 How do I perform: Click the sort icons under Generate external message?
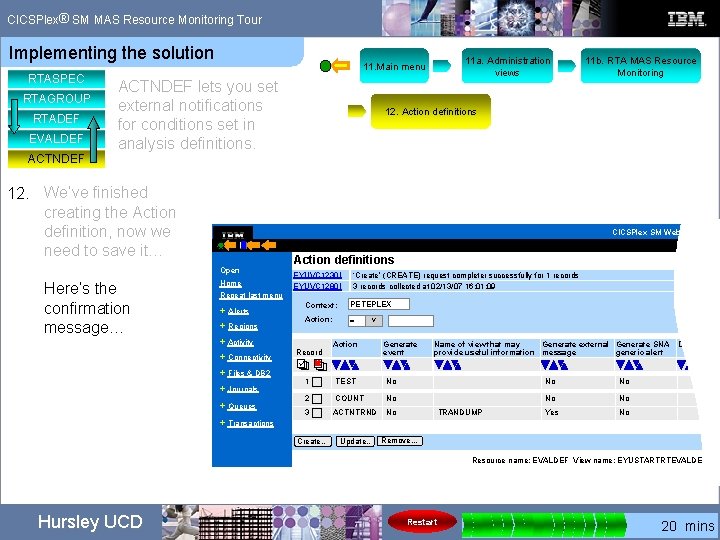(554, 365)
